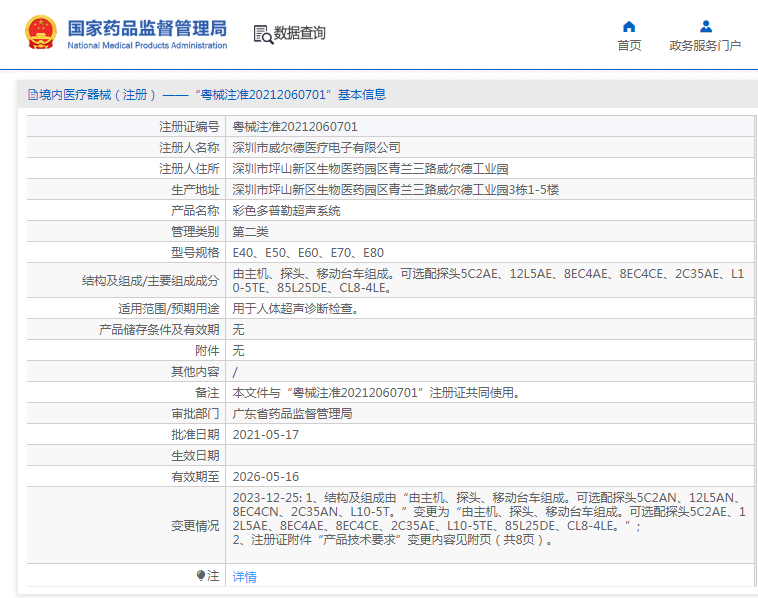The height and width of the screenshot is (598, 758).
Task: Click 结构及组成/主要组成成分 label
Action: [x=150, y=280]
